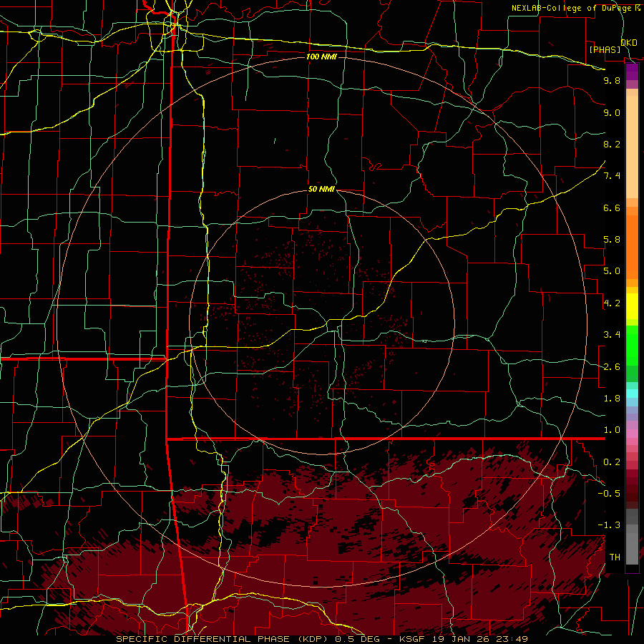Click the 100 NMI range ring label

(321, 57)
